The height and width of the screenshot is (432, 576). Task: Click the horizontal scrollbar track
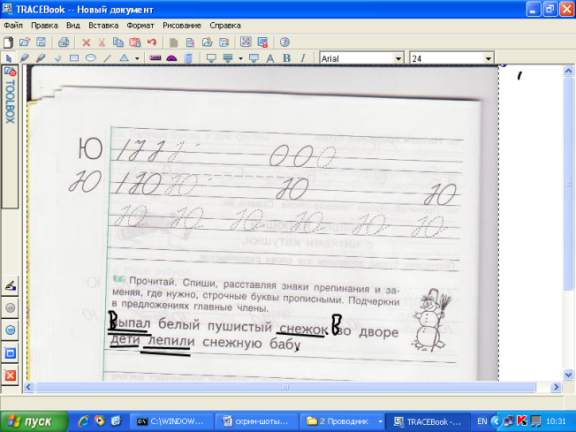pos(286,387)
